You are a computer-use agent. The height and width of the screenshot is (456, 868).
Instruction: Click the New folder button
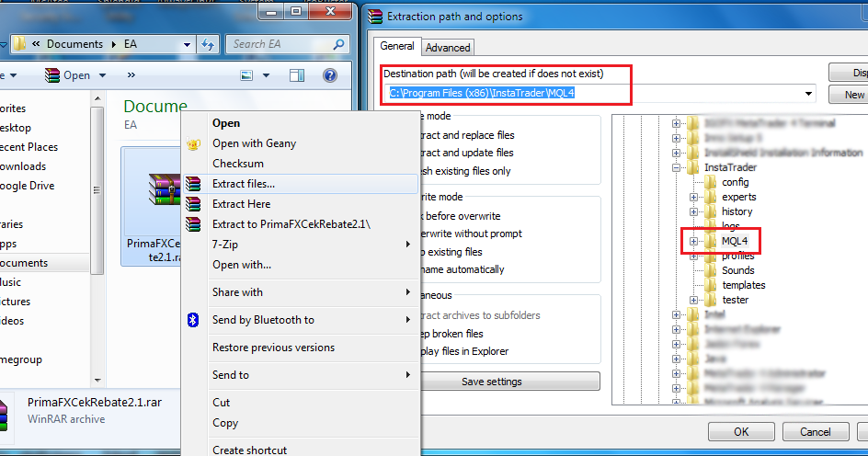pyautogui.click(x=848, y=95)
